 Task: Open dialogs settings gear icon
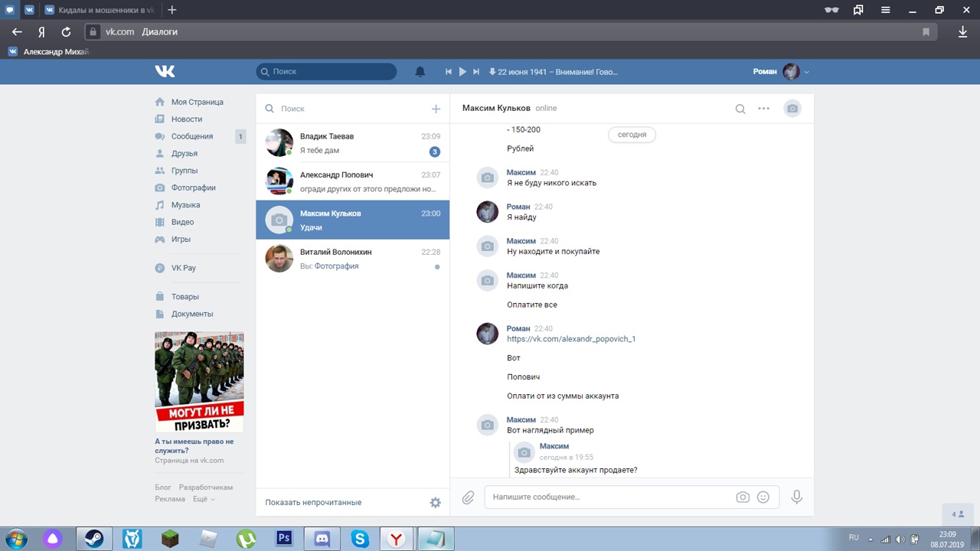tap(435, 503)
